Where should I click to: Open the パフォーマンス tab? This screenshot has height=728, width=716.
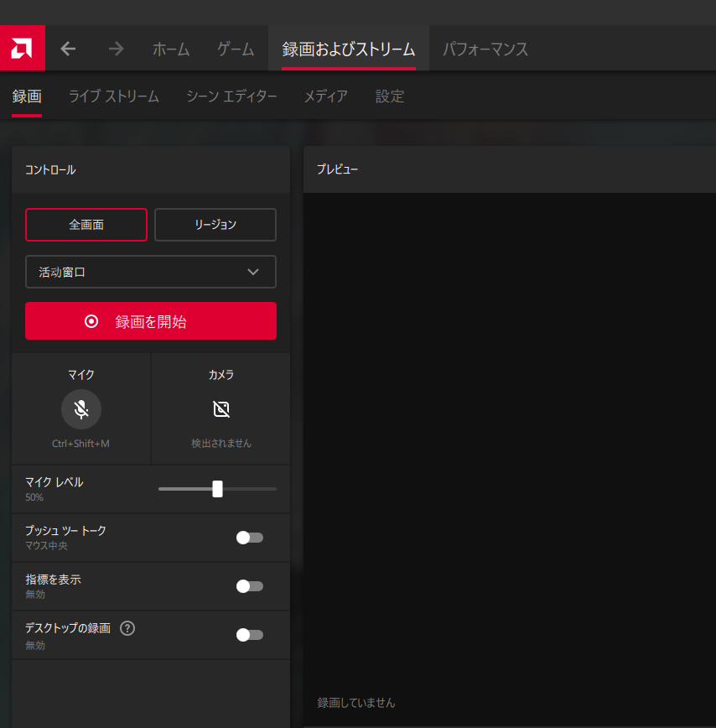(485, 49)
